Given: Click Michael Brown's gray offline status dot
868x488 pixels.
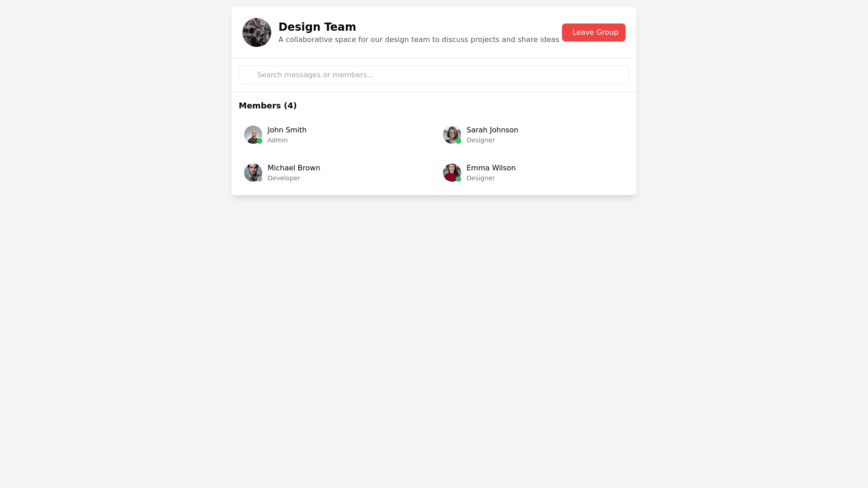Looking at the screenshot, I should (x=259, y=179).
